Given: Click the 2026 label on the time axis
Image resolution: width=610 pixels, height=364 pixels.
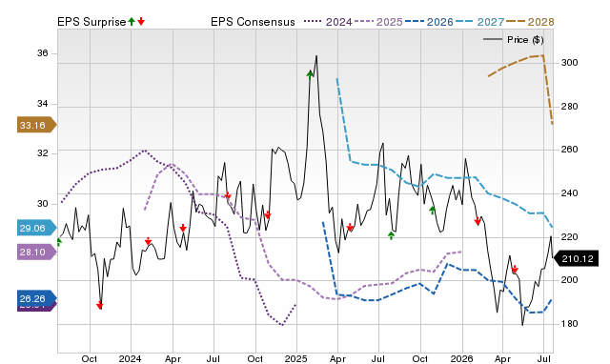Looking at the screenshot, I should click(461, 358).
